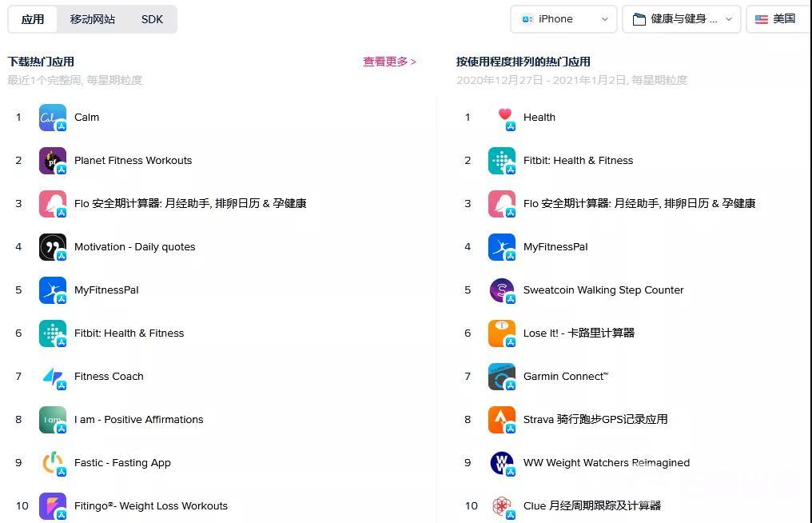
Task: Open the Flo app icon in downloads list
Action: [x=52, y=203]
